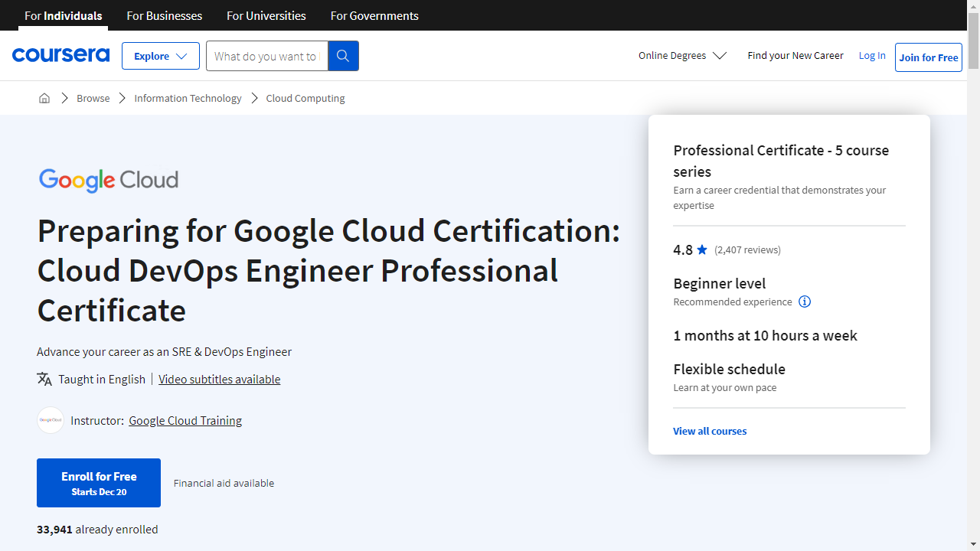Click the Coursera logo
The width and height of the screenshot is (980, 551).
click(x=60, y=55)
